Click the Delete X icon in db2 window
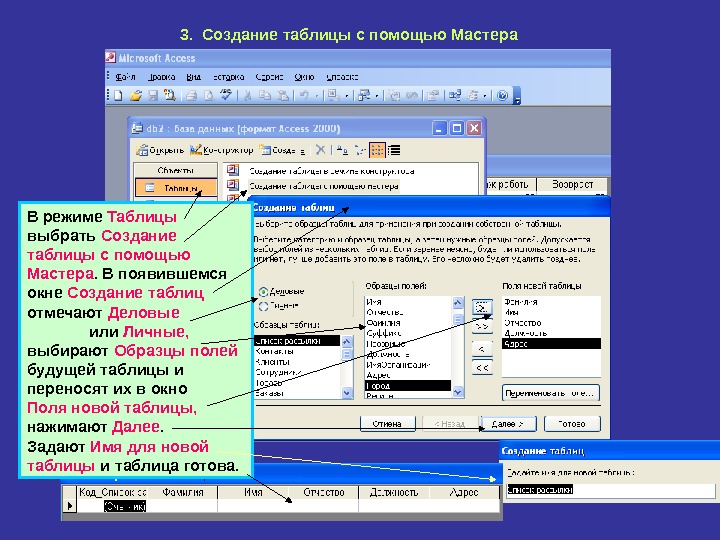Viewport: 720px width, 540px height. [x=321, y=150]
